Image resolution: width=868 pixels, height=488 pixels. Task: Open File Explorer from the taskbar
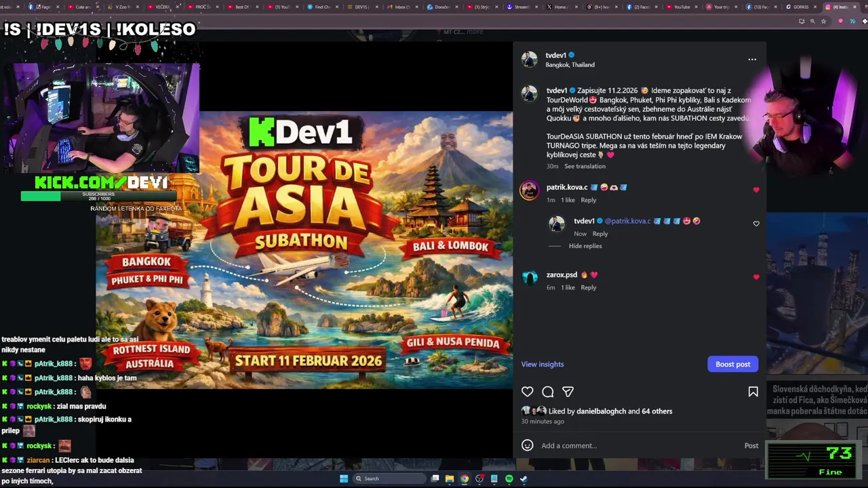[x=449, y=479]
